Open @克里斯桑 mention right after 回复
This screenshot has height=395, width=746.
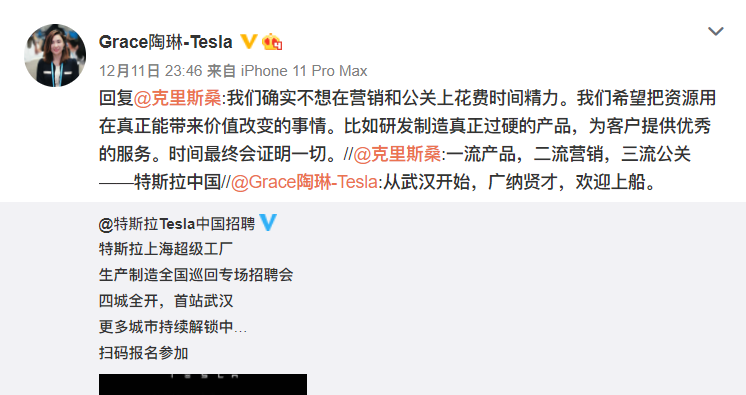pos(177,98)
